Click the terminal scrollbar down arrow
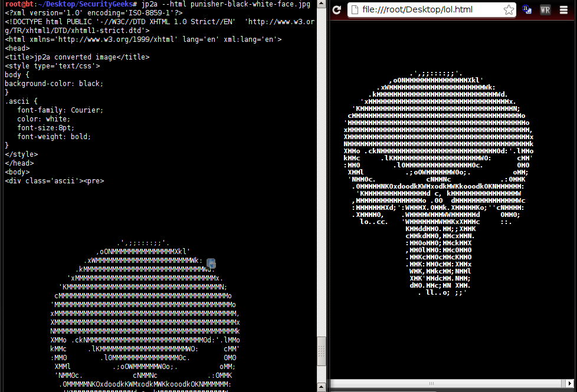 click(322, 387)
